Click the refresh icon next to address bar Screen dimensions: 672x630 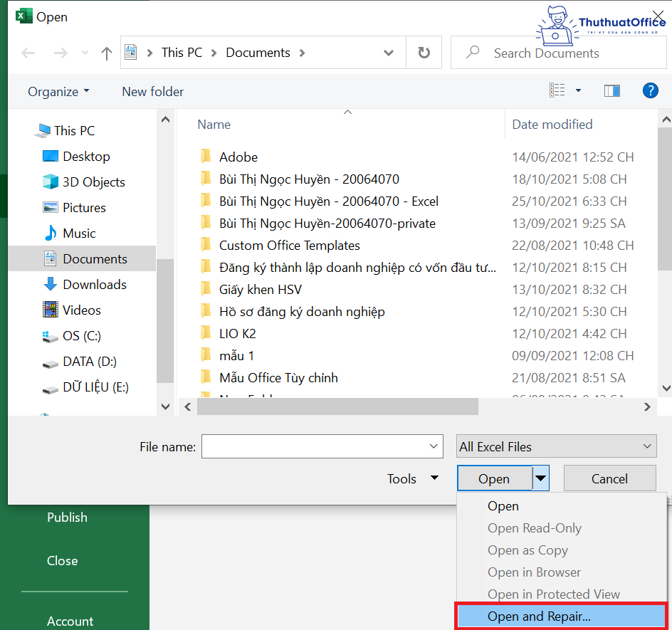pos(424,52)
